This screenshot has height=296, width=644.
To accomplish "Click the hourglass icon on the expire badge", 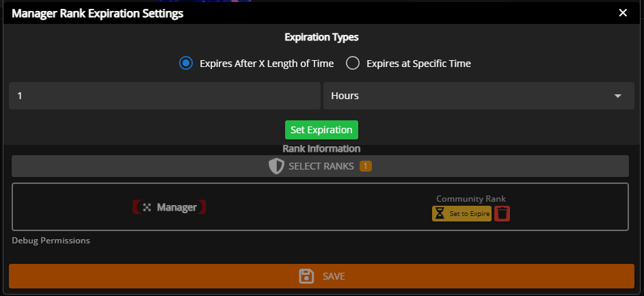I will [x=439, y=214].
